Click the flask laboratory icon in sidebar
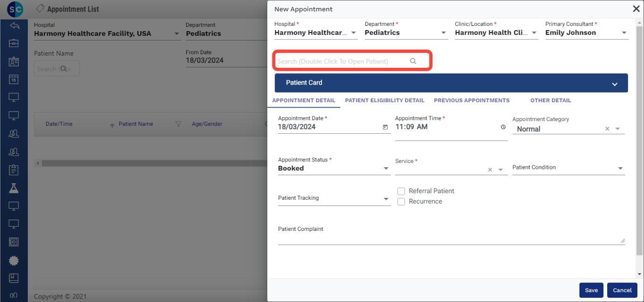This screenshot has width=644, height=302. pyautogui.click(x=14, y=188)
